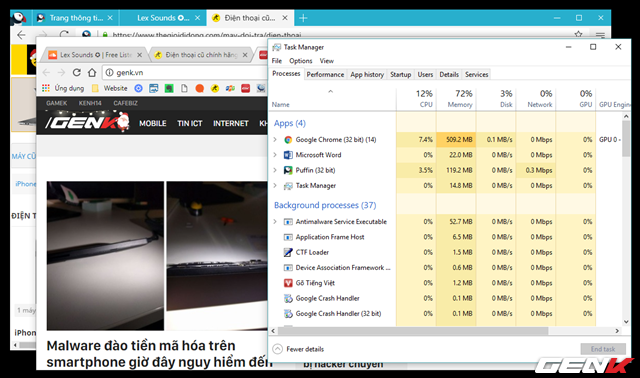Viewport: 640px width, 378px height.
Task: Open the Options menu in Task Manager
Action: tap(301, 61)
